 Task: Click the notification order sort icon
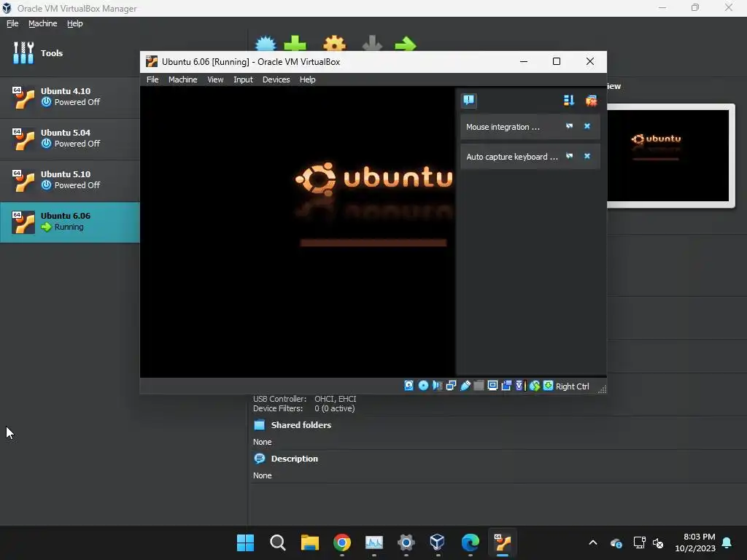pos(569,100)
